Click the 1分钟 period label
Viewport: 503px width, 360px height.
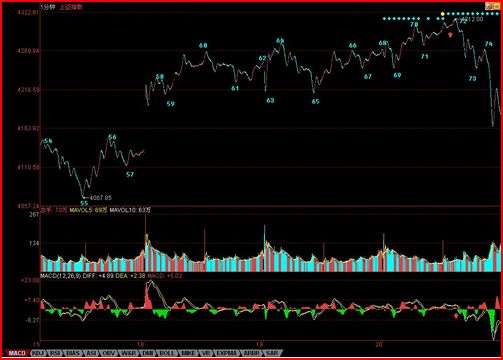click(x=48, y=7)
